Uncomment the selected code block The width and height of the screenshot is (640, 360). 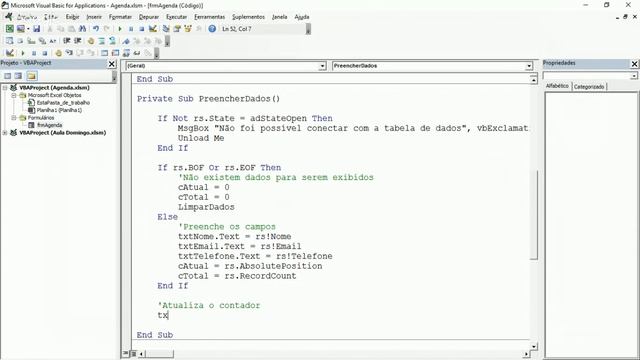click(112, 41)
